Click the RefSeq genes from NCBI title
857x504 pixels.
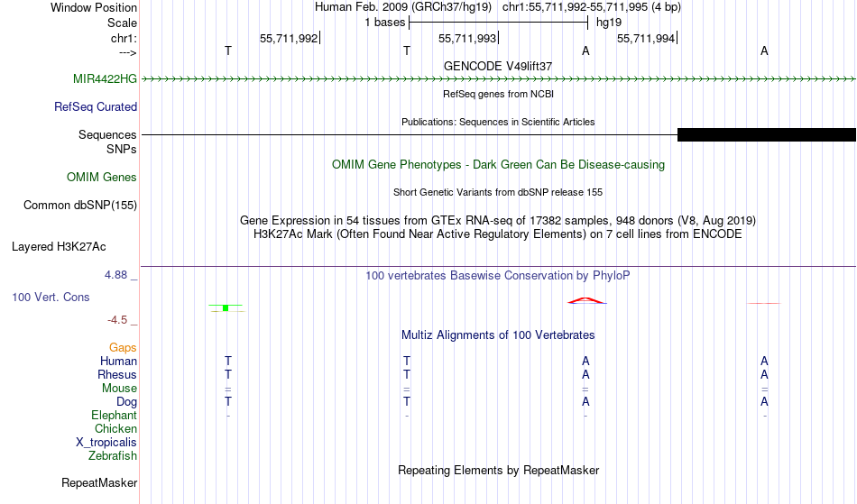click(498, 94)
